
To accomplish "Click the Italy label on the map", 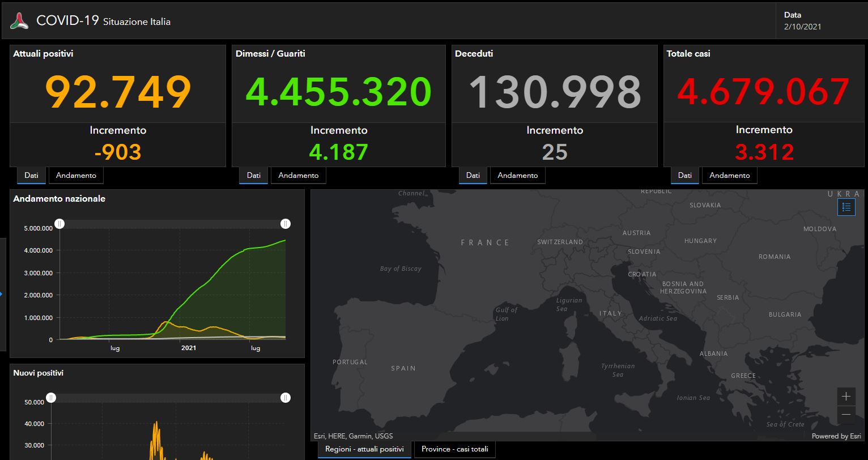I will (x=610, y=313).
